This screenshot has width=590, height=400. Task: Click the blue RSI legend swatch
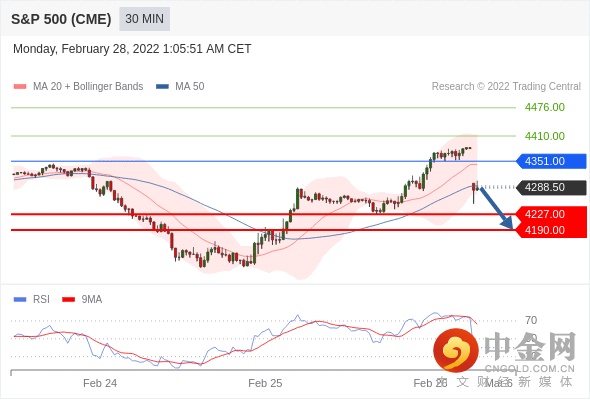pos(20,300)
